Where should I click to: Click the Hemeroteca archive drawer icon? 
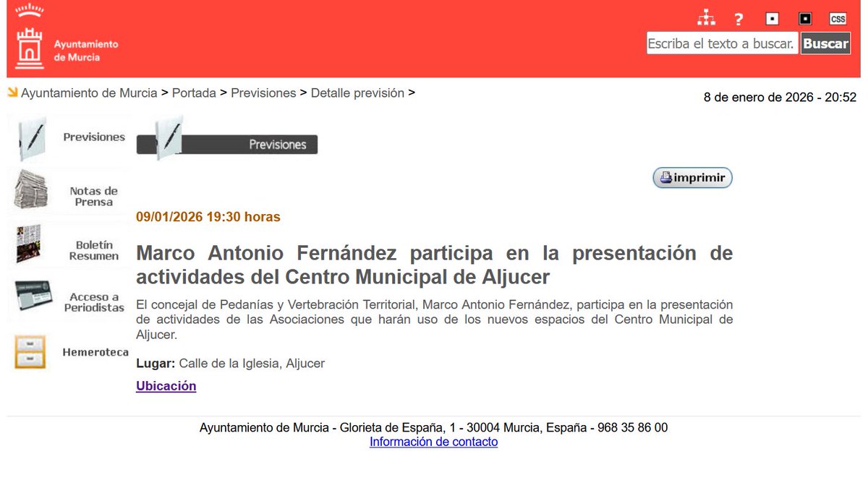30,351
